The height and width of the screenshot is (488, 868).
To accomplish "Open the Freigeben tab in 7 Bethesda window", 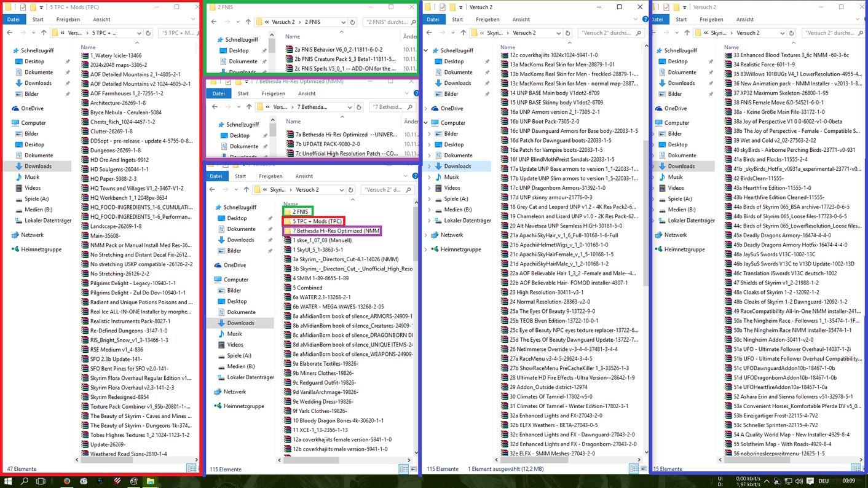I will click(273, 93).
